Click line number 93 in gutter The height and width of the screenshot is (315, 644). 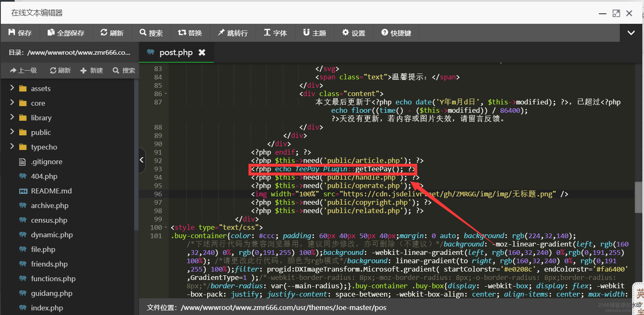158,169
